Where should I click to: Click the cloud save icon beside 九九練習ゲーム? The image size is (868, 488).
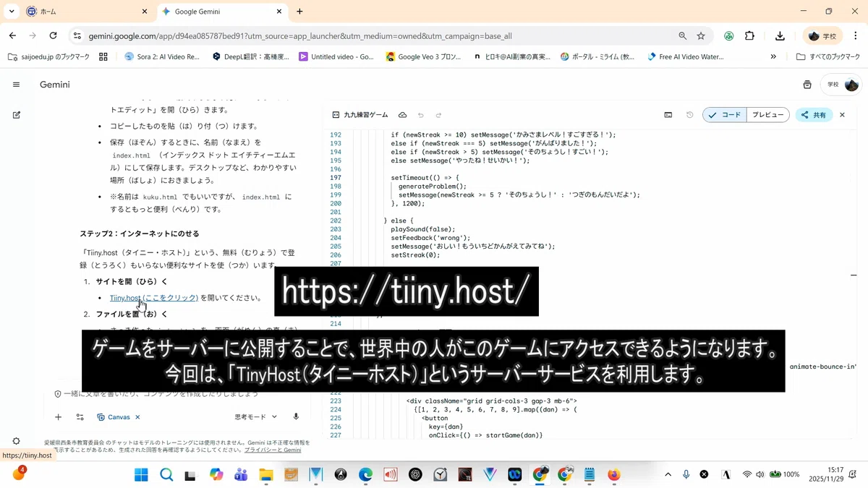tap(402, 115)
